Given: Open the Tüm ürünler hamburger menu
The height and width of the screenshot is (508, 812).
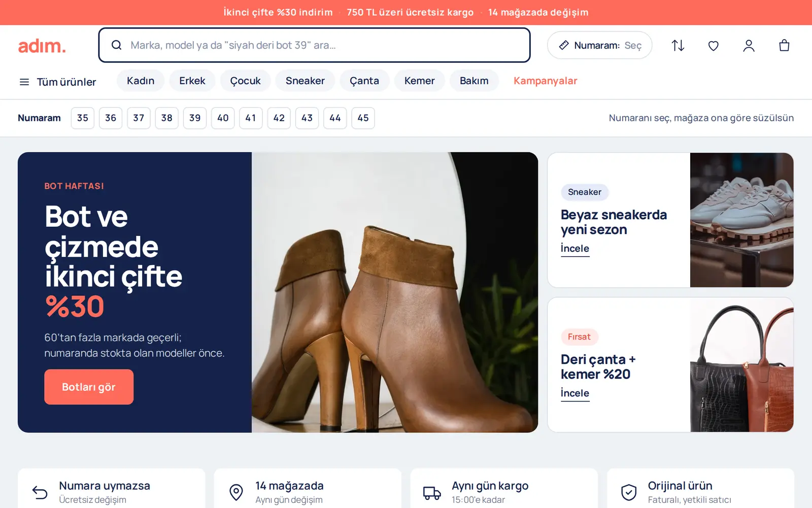Looking at the screenshot, I should [58, 82].
